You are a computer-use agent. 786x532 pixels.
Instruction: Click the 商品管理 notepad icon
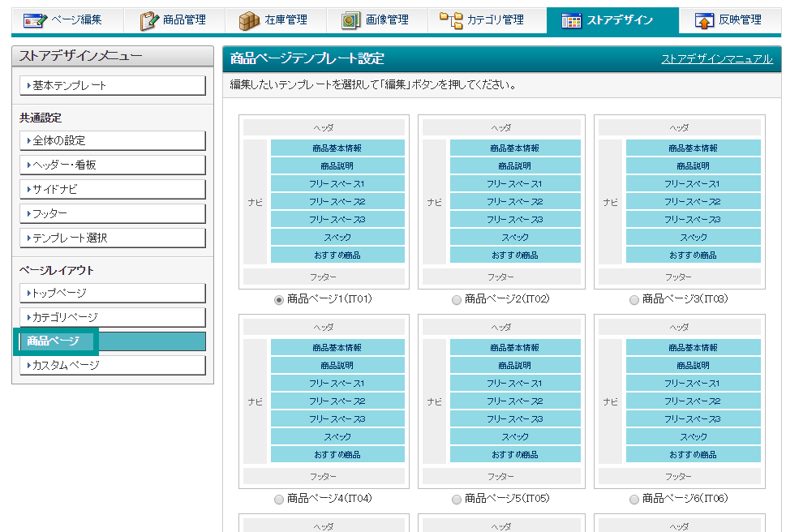click(x=149, y=20)
